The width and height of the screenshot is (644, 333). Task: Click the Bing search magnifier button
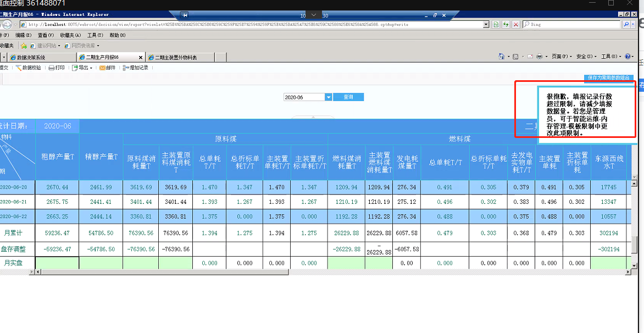tap(627, 25)
